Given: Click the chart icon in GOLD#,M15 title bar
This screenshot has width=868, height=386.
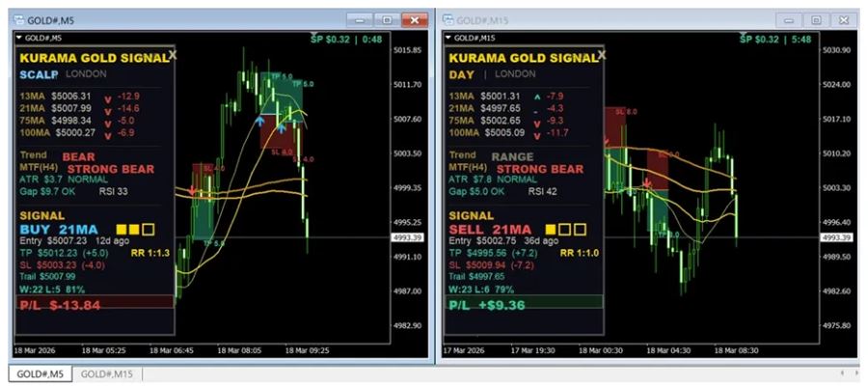Looking at the screenshot, I should tap(448, 20).
